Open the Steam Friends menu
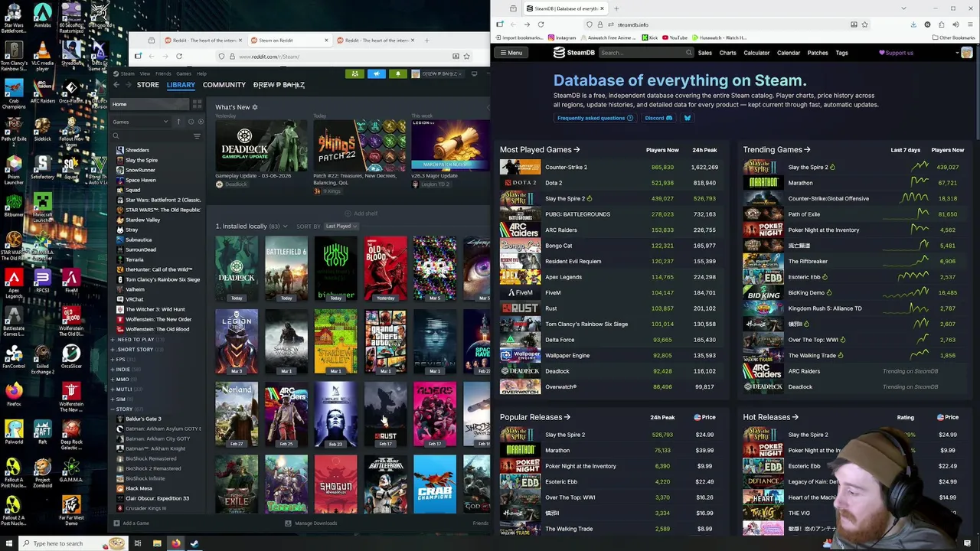Screen dimensions: 980x551 [x=163, y=73]
